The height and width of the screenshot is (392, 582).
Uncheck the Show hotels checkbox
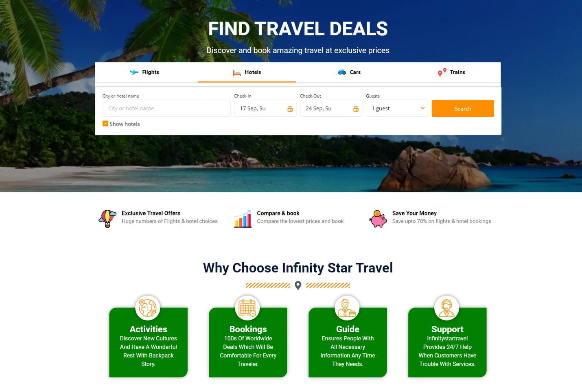[x=105, y=124]
